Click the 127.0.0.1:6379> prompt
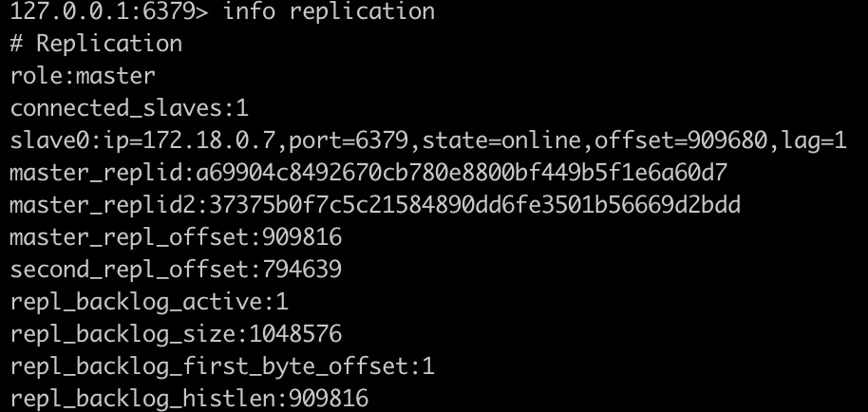Image resolution: width=868 pixels, height=412 pixels. (x=108, y=12)
